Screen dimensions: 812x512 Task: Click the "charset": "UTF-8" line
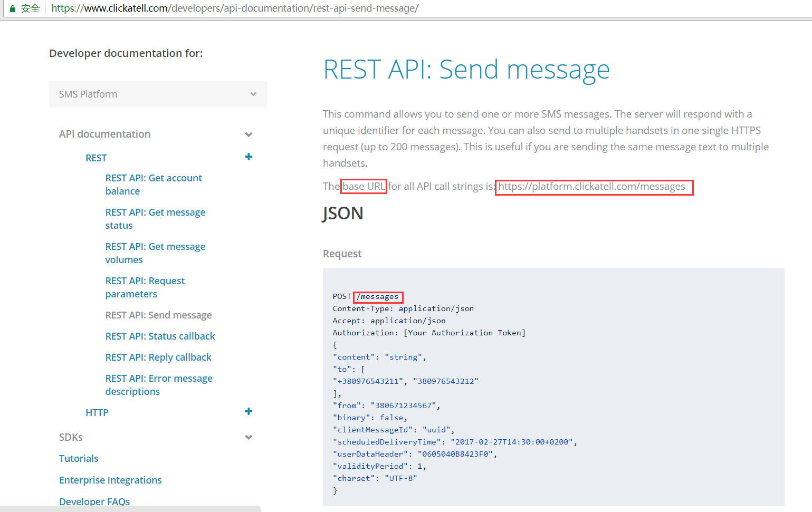pyautogui.click(x=375, y=478)
